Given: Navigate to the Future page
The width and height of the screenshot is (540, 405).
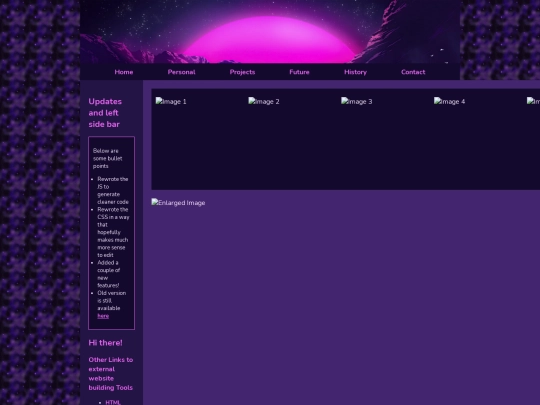Looking at the screenshot, I should [x=299, y=72].
